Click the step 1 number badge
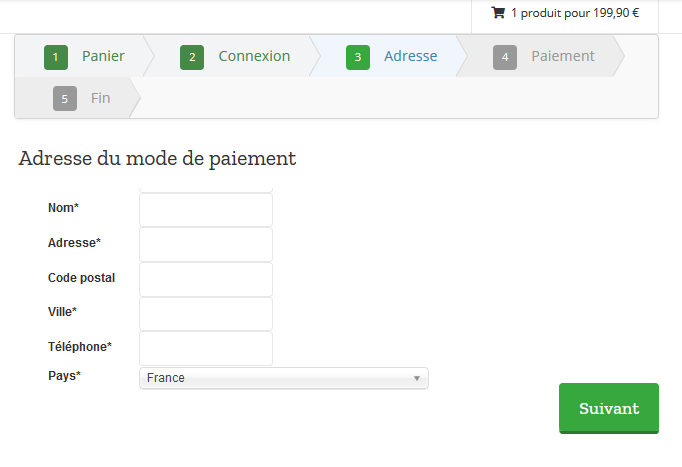 coord(56,57)
